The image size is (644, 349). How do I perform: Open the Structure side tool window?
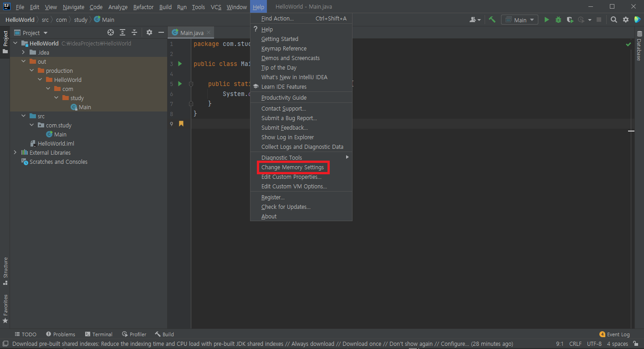tap(5, 271)
